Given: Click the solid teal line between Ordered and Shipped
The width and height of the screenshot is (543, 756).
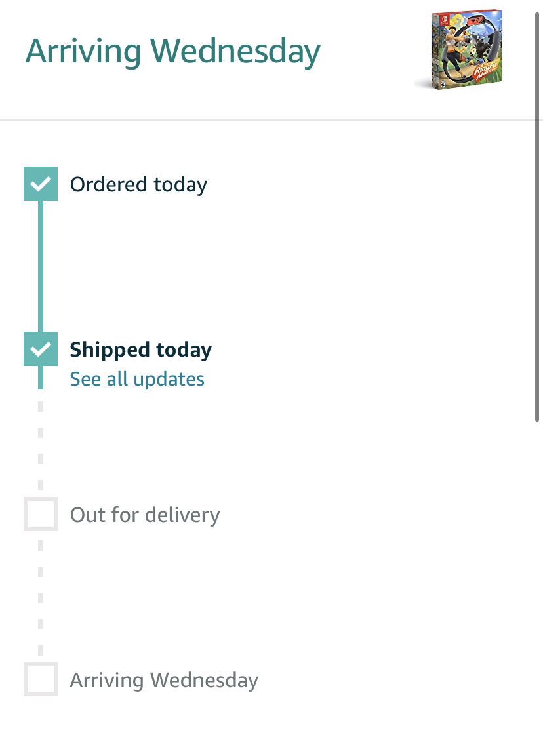Looking at the screenshot, I should pos(41,266).
